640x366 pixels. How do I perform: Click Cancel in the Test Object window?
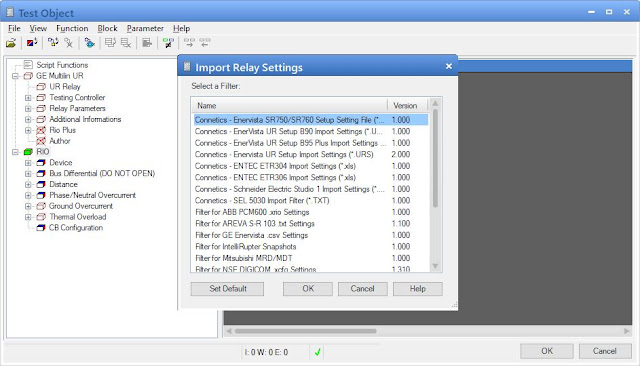click(604, 351)
